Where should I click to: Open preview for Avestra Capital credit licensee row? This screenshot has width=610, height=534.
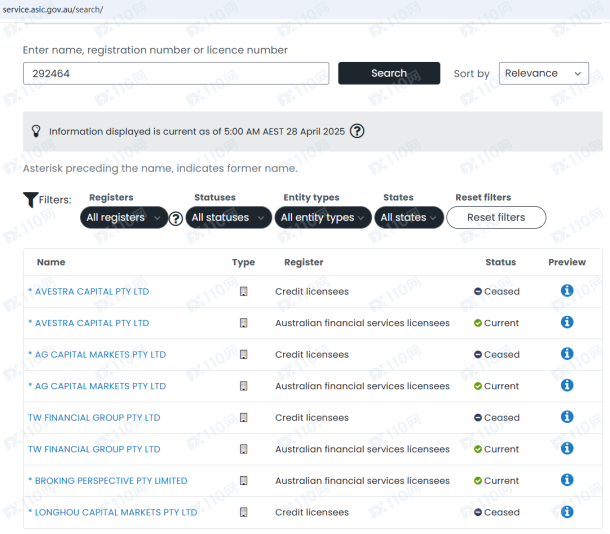tap(567, 290)
